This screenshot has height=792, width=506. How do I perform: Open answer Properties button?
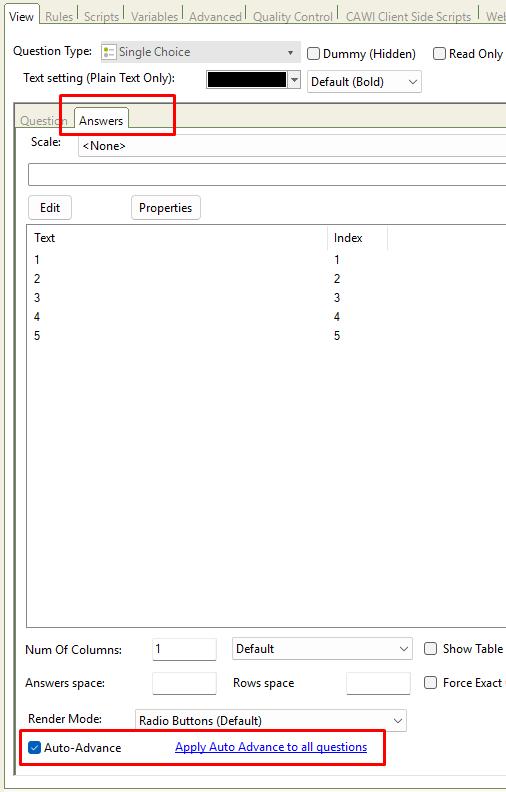166,208
